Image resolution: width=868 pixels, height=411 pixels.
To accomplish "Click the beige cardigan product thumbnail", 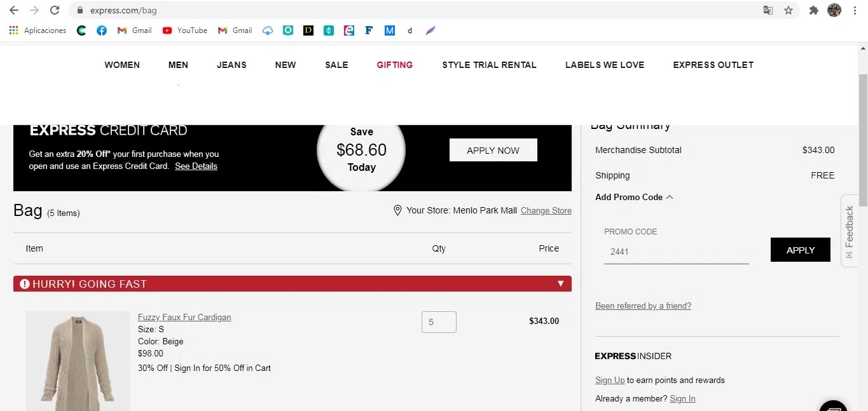I will click(78, 361).
